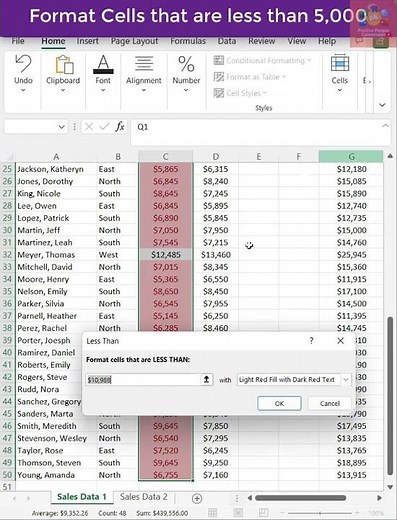The image size is (397, 520).
Task: Click the cell Jackson, Katheryn
Action: click(56, 169)
